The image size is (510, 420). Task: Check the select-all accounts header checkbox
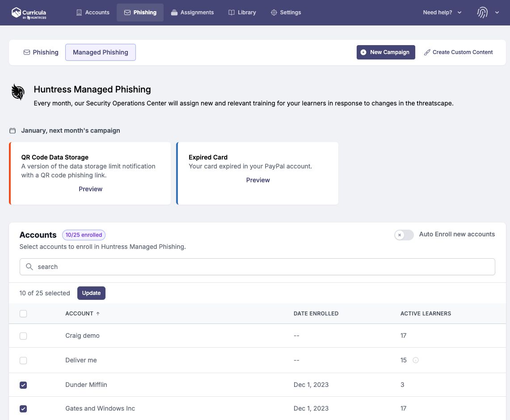click(x=23, y=314)
